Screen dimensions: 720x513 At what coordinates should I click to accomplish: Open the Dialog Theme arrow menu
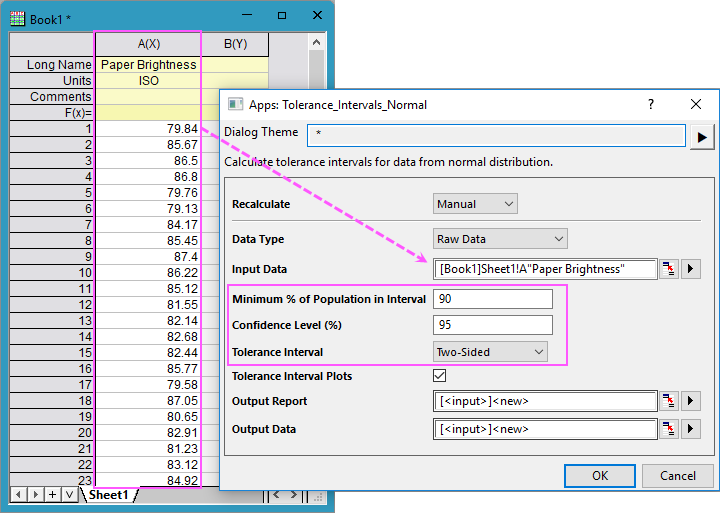(x=702, y=136)
